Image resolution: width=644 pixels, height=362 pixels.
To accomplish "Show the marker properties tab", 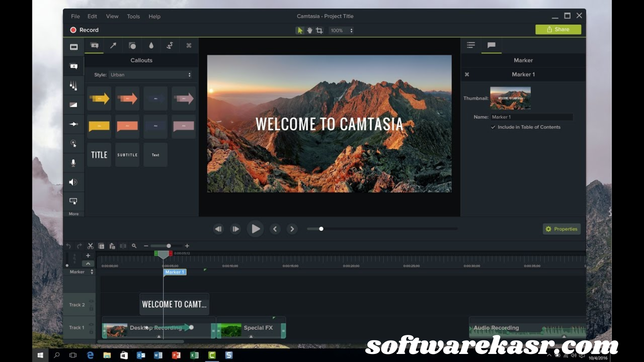I will (491, 45).
